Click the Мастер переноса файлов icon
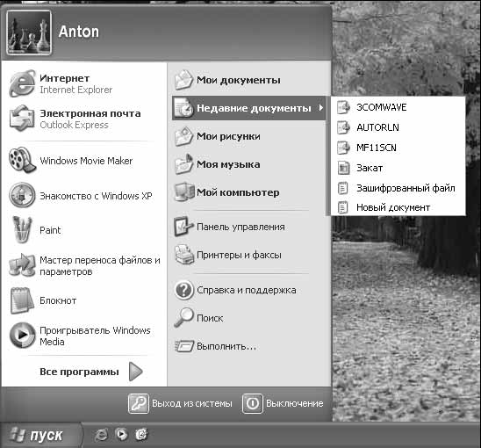The width and height of the screenshot is (481, 448). (x=22, y=265)
